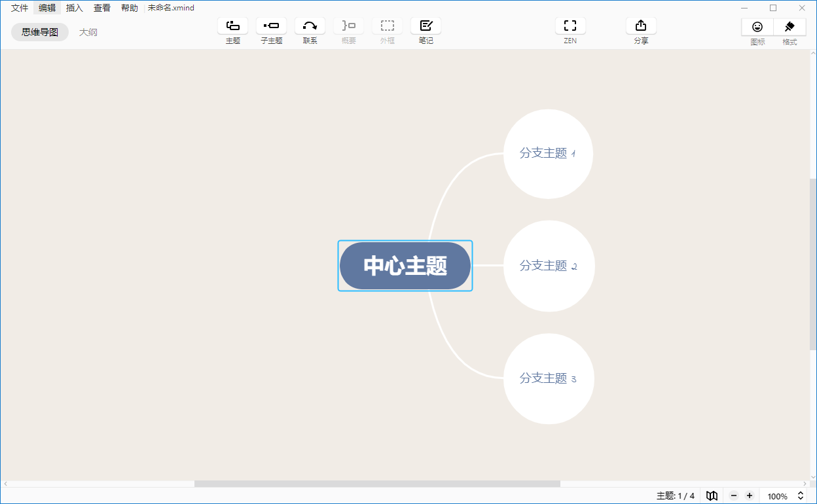Image resolution: width=817 pixels, height=504 pixels.
Task: Open the map overview icon in status bar
Action: point(712,496)
